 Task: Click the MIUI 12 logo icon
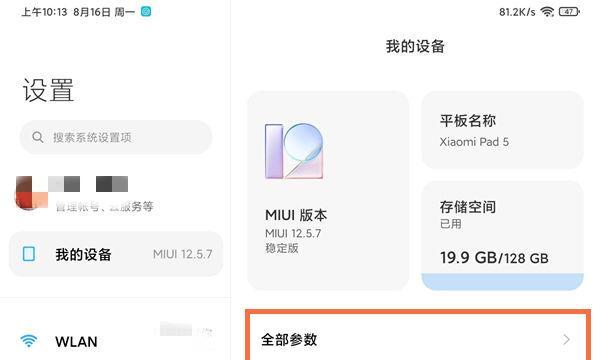point(294,151)
